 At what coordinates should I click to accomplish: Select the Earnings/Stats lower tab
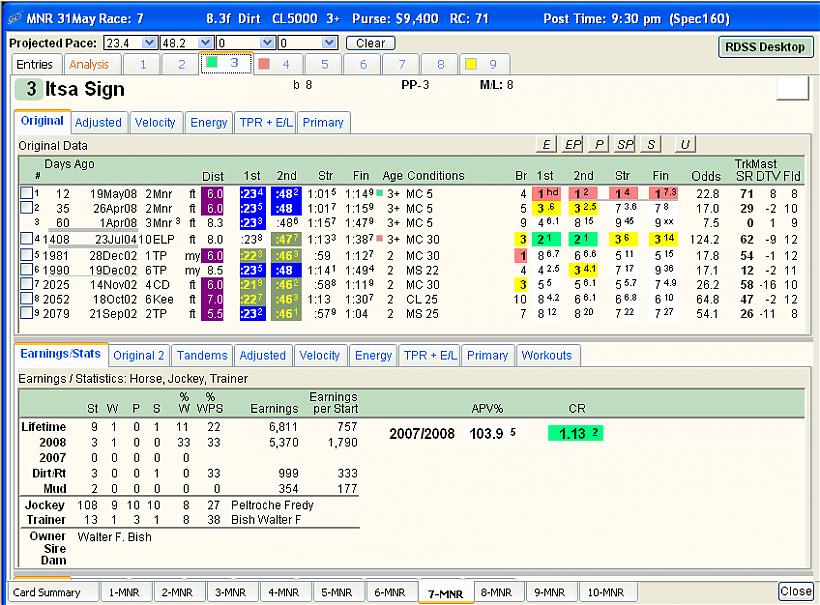point(61,354)
